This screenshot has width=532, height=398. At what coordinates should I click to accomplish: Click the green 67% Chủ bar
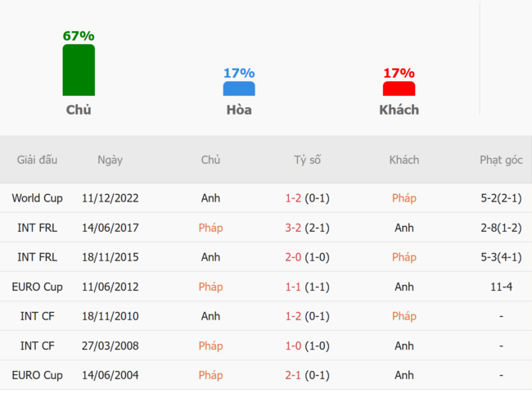click(x=79, y=70)
